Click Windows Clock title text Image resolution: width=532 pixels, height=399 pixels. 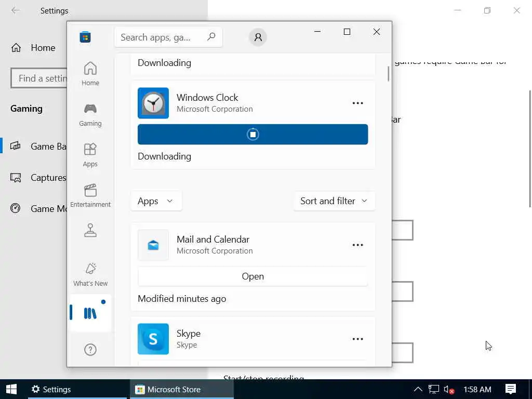tap(207, 98)
